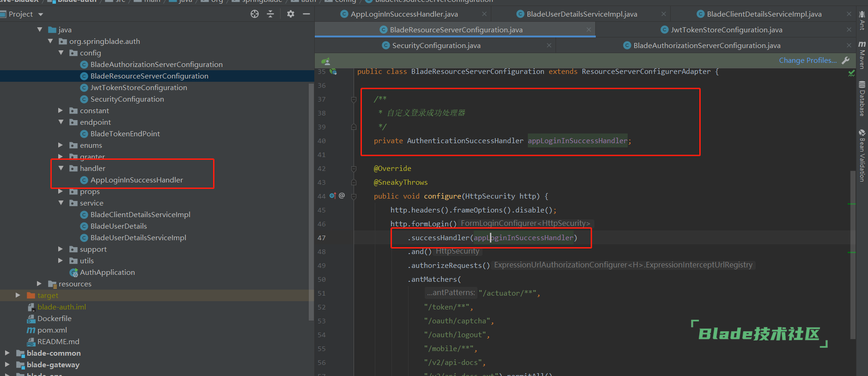Image resolution: width=868 pixels, height=376 pixels.
Task: Expand the resources folder
Action: point(39,284)
